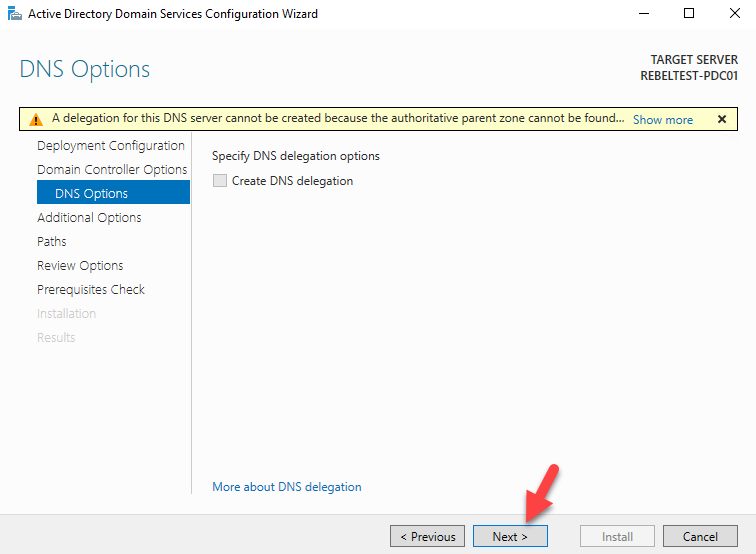Click the yellow warning triangle icon

[36, 119]
